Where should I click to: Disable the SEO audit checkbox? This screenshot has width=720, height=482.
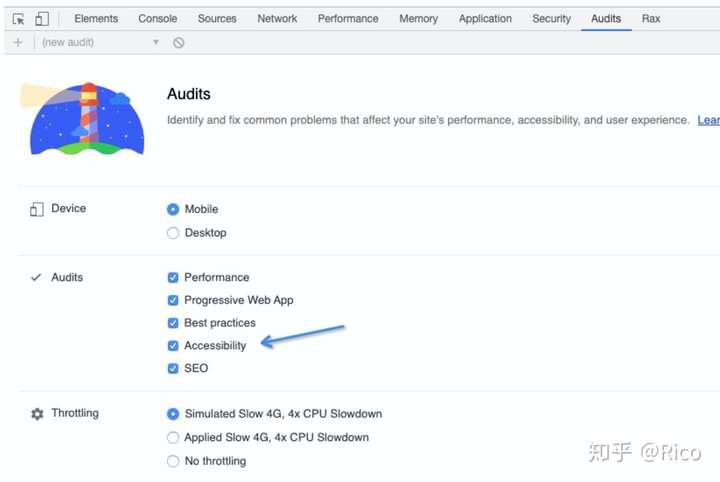(x=173, y=369)
